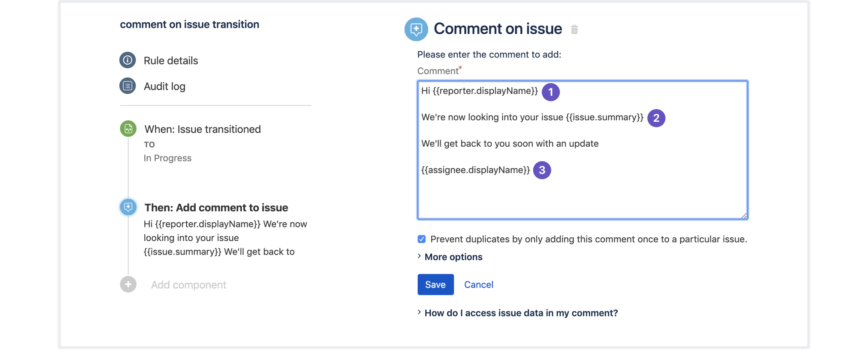Click inside the Comment text area
This screenshot has width=868, height=357.
click(x=582, y=195)
